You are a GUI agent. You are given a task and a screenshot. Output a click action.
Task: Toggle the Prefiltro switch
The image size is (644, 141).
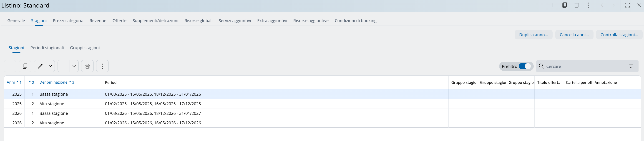[524, 66]
